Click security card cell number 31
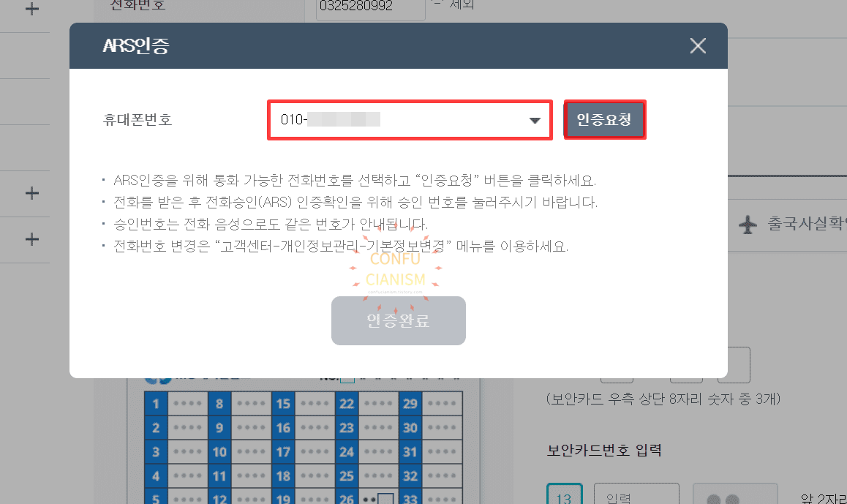 (410, 451)
